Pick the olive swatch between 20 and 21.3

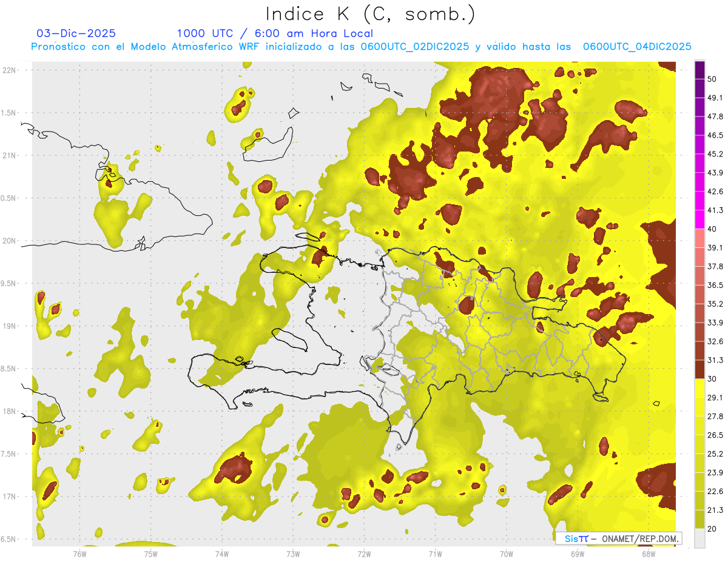699,520
